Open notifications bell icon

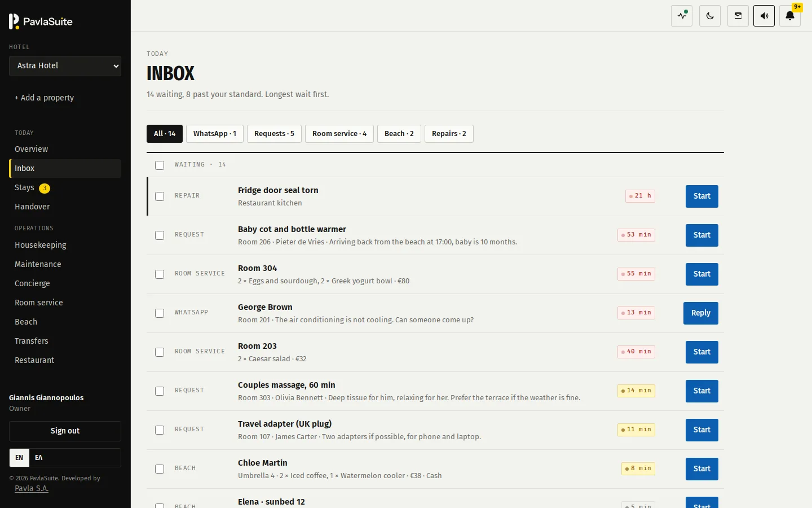pyautogui.click(x=790, y=16)
